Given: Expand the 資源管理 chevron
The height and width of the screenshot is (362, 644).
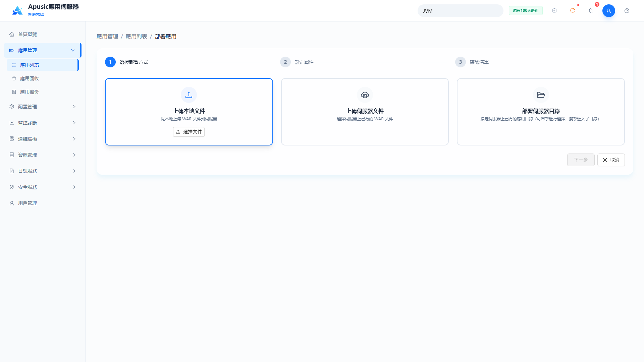Looking at the screenshot, I should click(x=74, y=155).
